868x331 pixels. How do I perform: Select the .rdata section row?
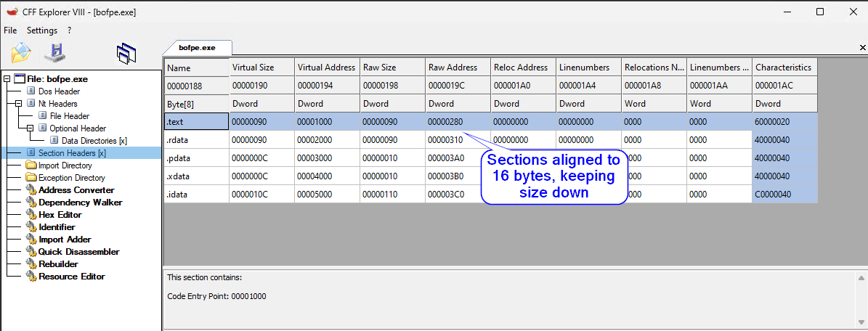(490, 139)
